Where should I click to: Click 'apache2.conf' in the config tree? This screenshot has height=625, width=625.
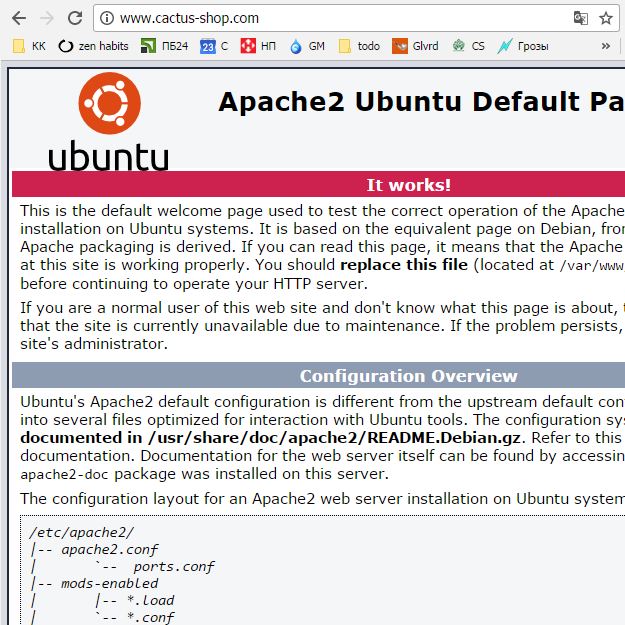click(110, 550)
